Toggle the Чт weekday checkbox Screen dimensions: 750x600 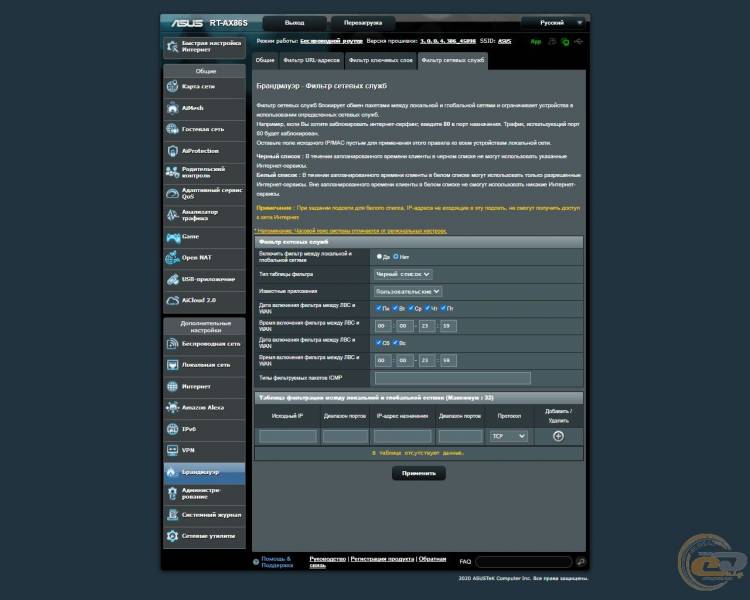[428, 308]
